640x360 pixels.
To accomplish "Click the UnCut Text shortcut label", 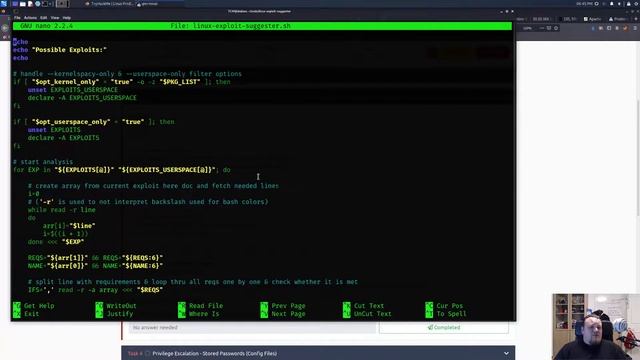I will (x=372, y=314).
